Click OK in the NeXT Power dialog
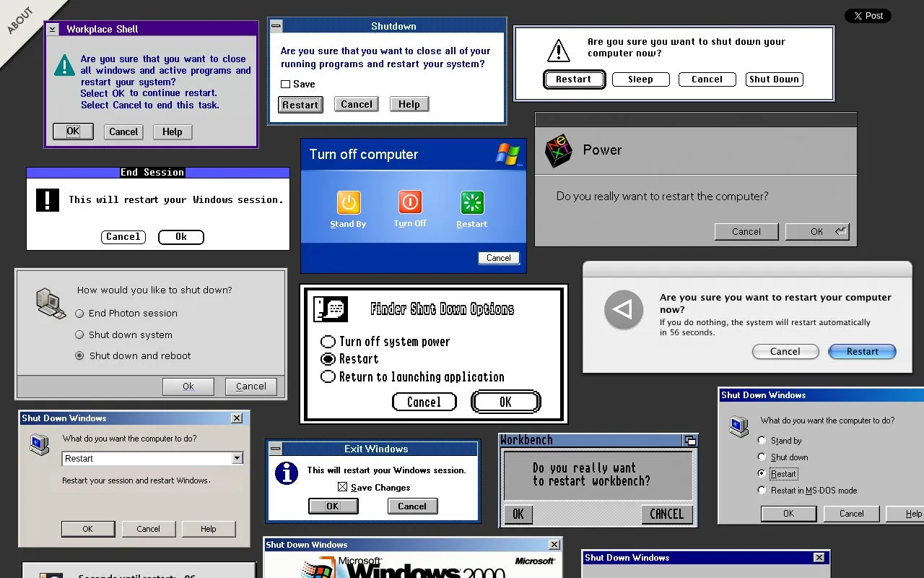Image resolution: width=924 pixels, height=578 pixels. (817, 232)
